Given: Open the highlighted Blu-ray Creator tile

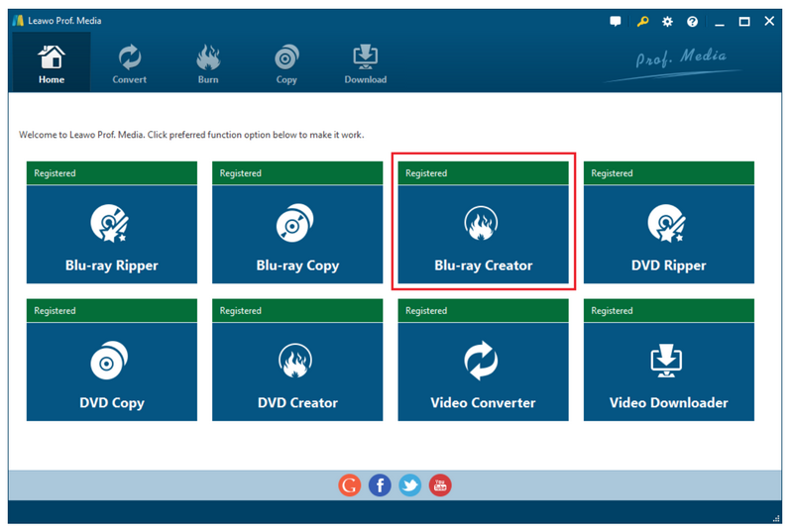Looking at the screenshot, I should tap(483, 234).
